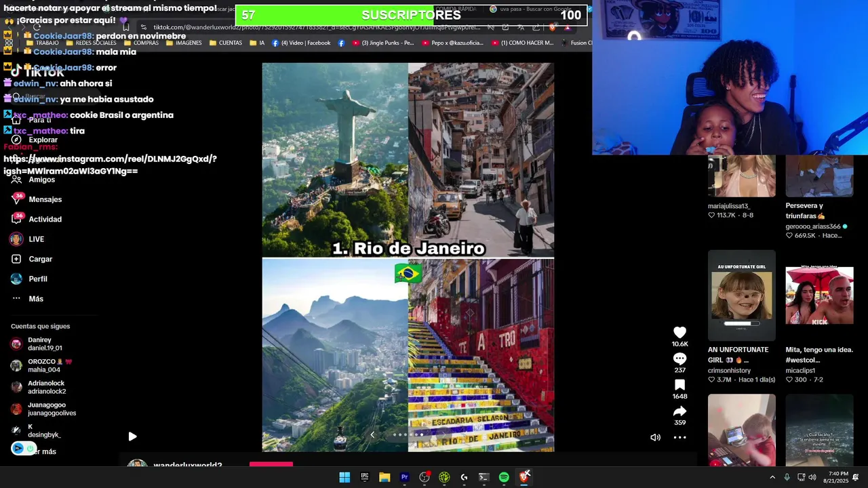Image resolution: width=868 pixels, height=488 pixels.
Task: Open Perfil in the TikTok sidebar
Action: click(38, 279)
